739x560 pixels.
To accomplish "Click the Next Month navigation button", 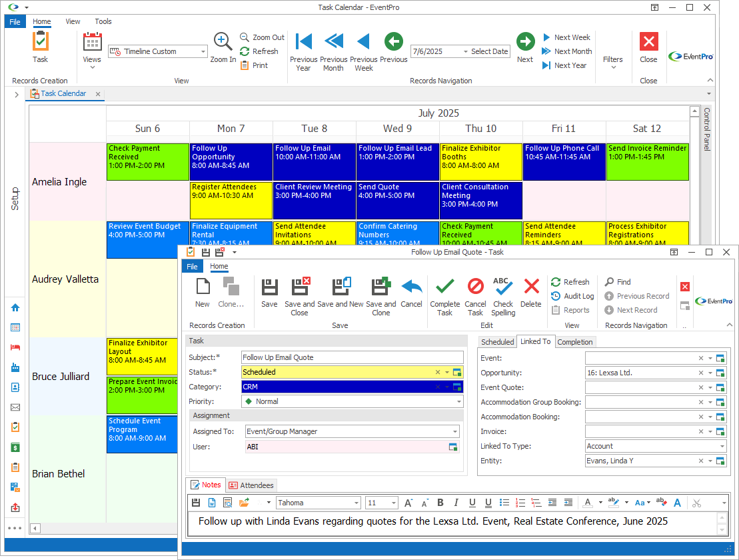I will click(566, 51).
